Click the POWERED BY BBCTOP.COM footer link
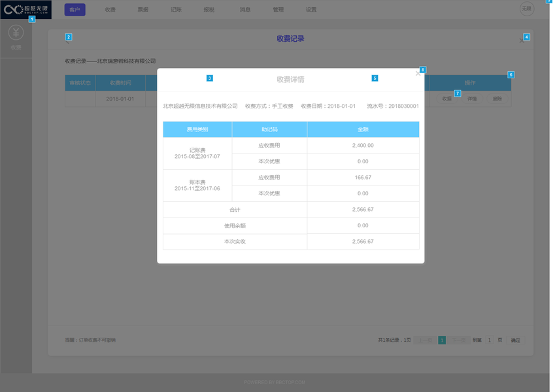 coord(275,382)
